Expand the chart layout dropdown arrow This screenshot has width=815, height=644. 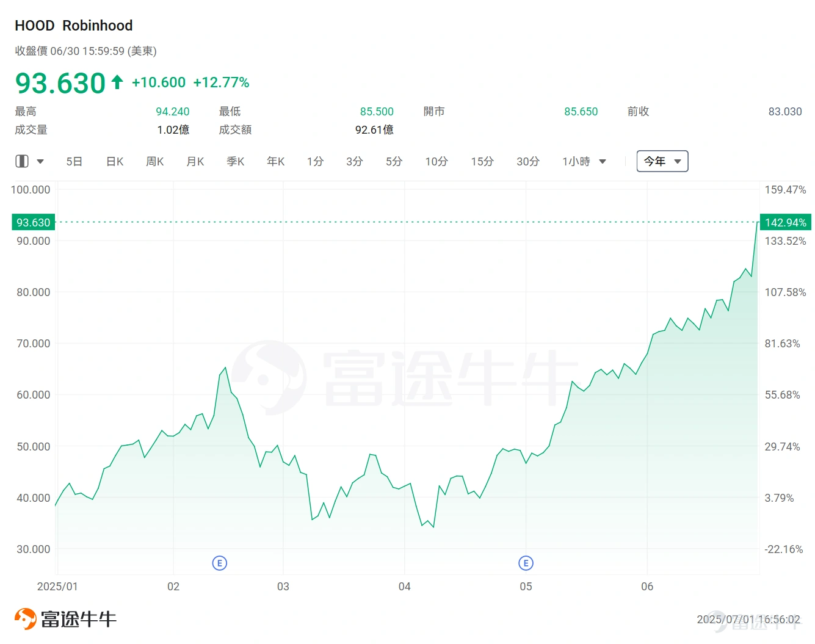[x=40, y=162]
